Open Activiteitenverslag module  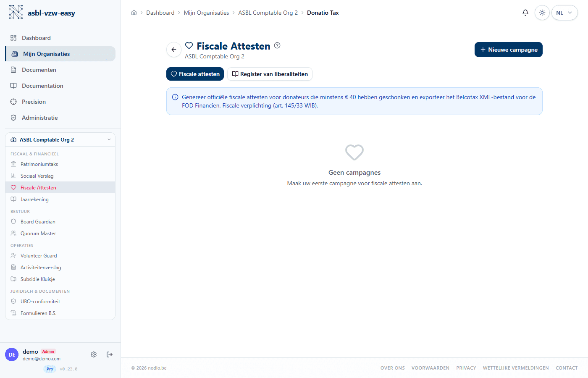click(x=60, y=268)
